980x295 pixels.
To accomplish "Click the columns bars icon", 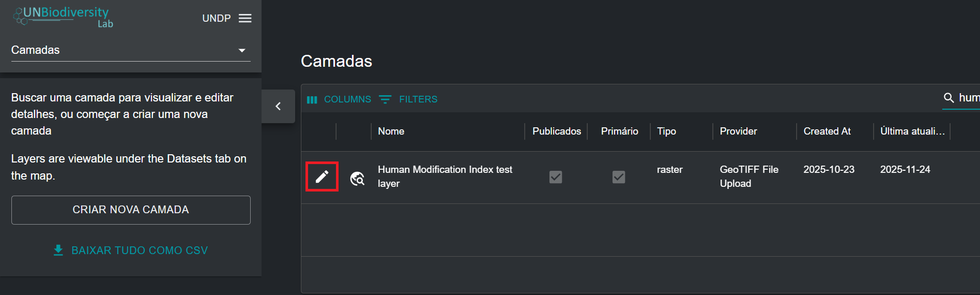I will (x=312, y=99).
